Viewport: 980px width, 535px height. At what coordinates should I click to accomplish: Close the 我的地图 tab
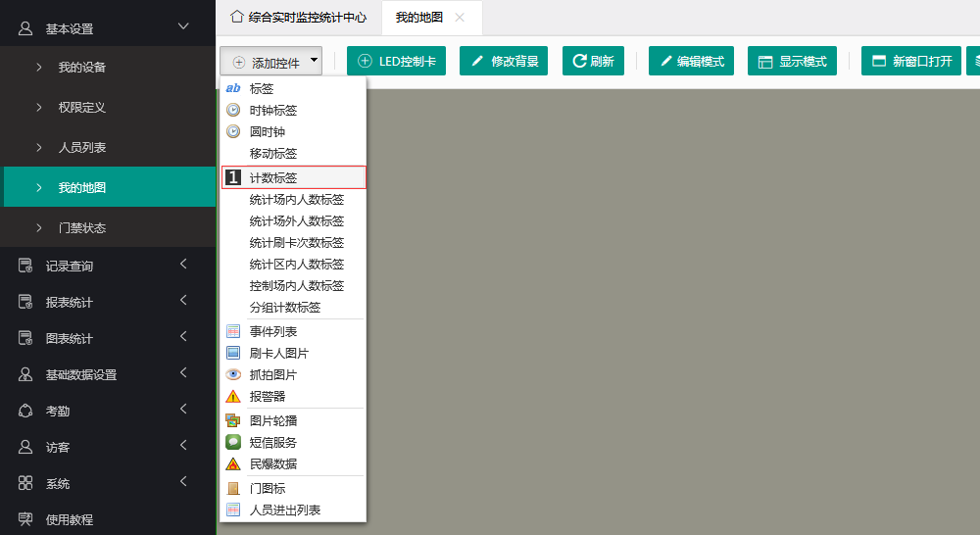460,18
